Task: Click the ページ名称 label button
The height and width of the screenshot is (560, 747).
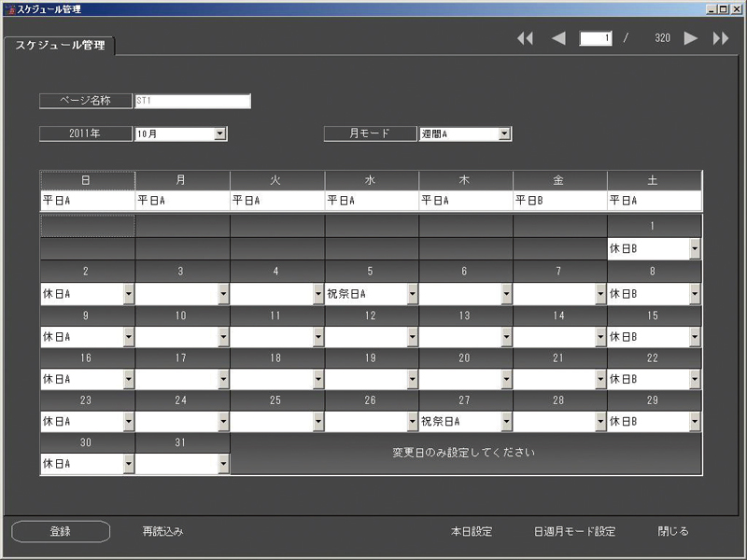Action: click(x=85, y=101)
